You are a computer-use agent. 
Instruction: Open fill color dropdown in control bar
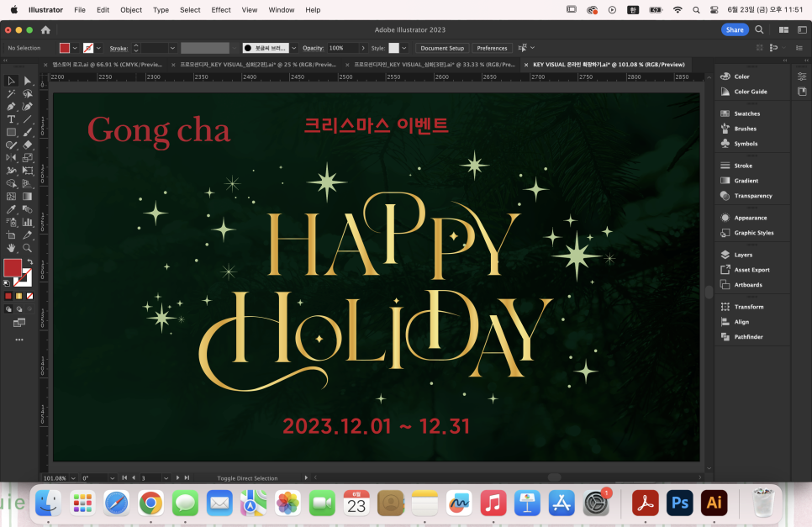click(75, 48)
